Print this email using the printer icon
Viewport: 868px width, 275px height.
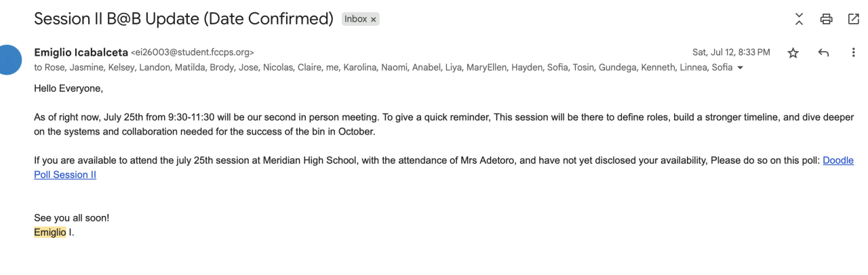(x=826, y=20)
